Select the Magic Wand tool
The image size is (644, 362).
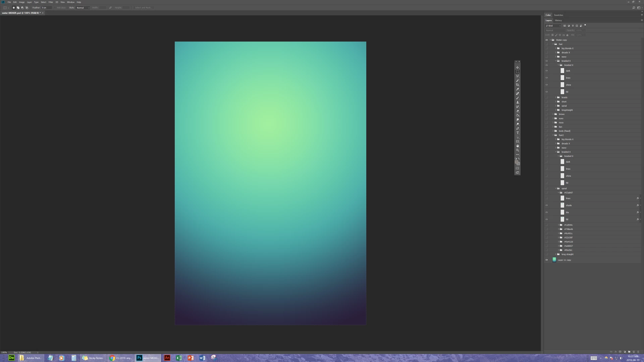pos(518,80)
